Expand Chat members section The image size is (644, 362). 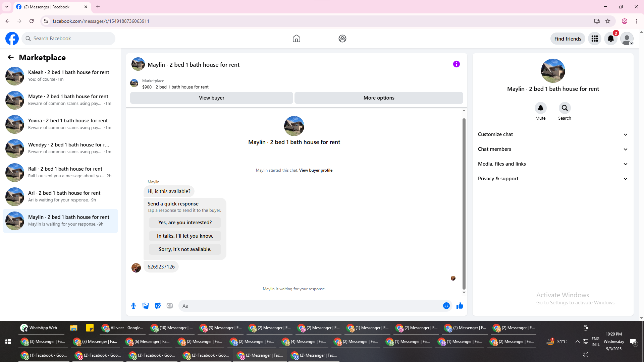click(x=553, y=149)
